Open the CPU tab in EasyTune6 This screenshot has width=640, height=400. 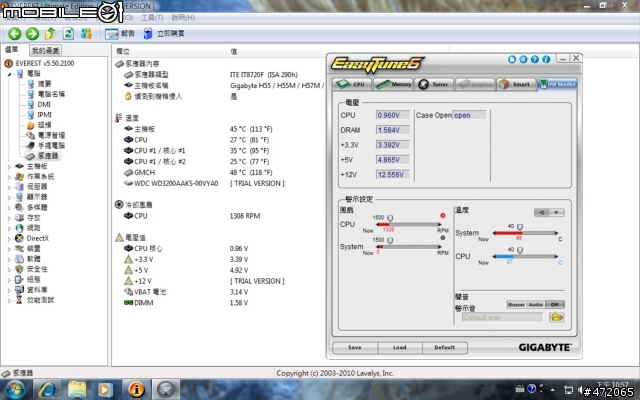(x=351, y=84)
